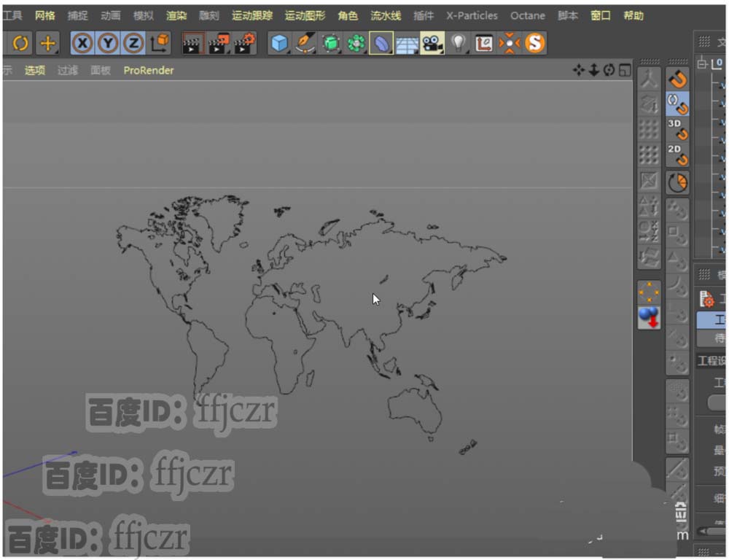
Task: Click the grip handle above Object Manager
Action: (704, 42)
